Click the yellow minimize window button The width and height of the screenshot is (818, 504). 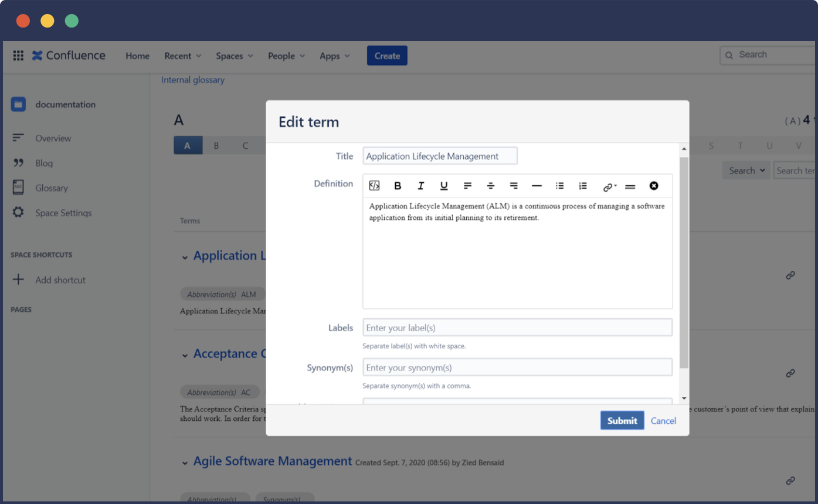click(x=47, y=21)
